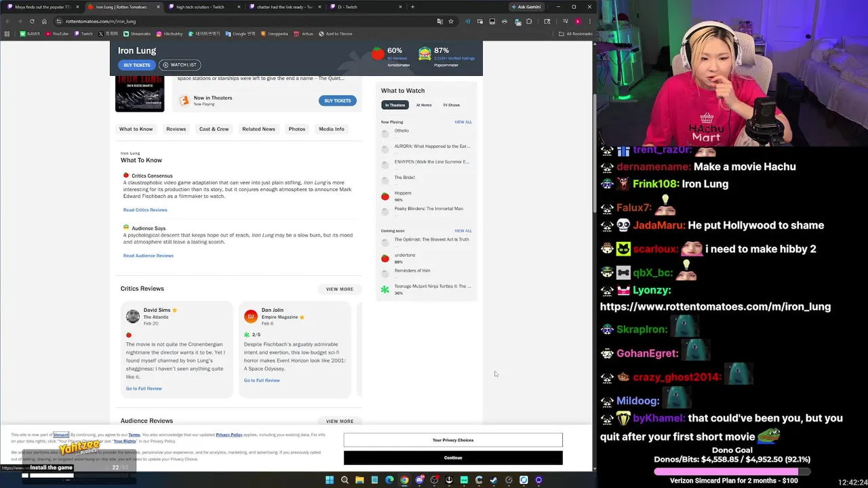Viewport: 868px width, 488px height.
Task: Open NAVER bookmark
Action: pyautogui.click(x=30, y=34)
